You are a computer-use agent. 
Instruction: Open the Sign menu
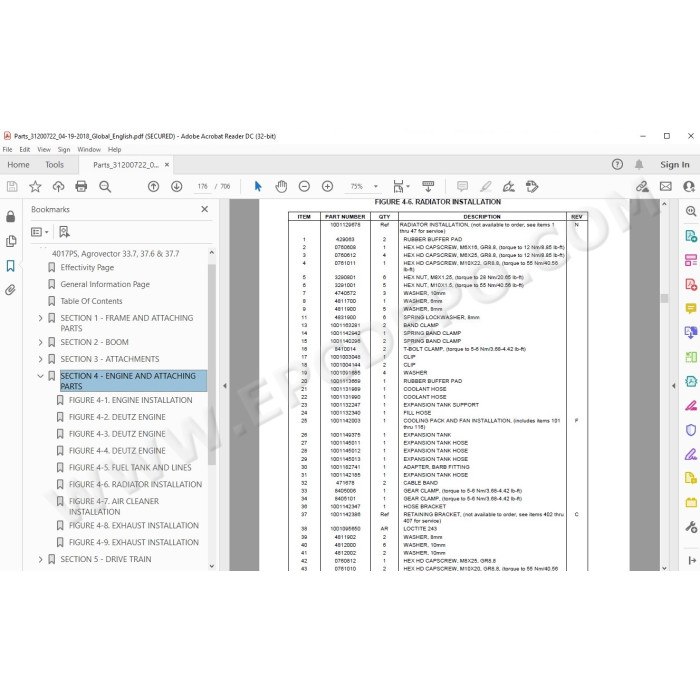point(64,150)
